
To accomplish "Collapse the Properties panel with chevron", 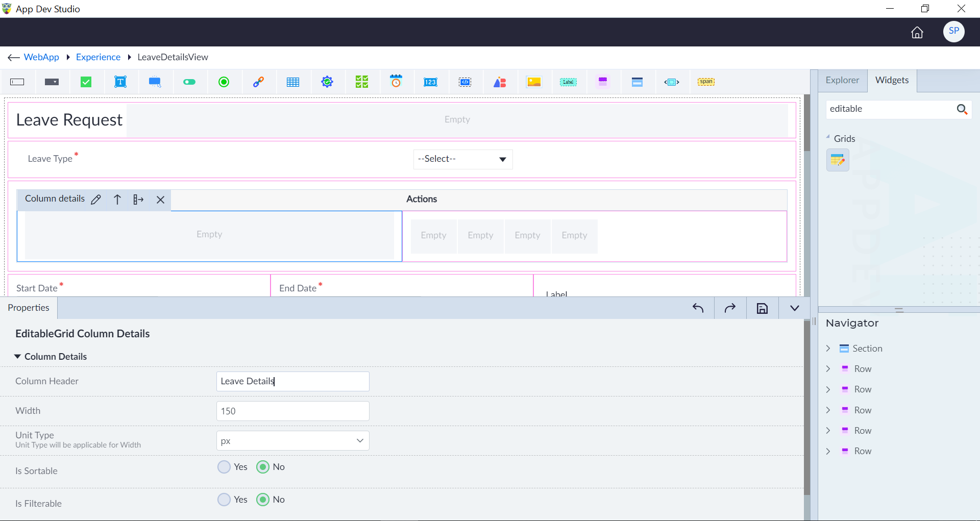I will point(794,308).
